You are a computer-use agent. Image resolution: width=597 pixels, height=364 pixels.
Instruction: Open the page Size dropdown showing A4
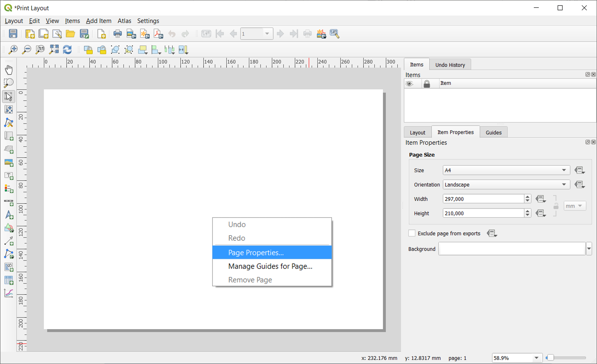coord(506,170)
